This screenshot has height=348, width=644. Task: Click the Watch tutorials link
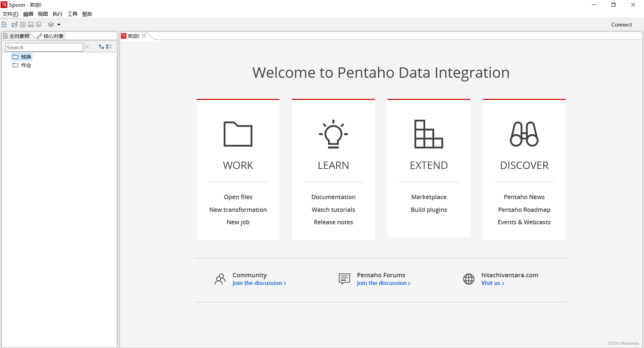[x=333, y=210]
